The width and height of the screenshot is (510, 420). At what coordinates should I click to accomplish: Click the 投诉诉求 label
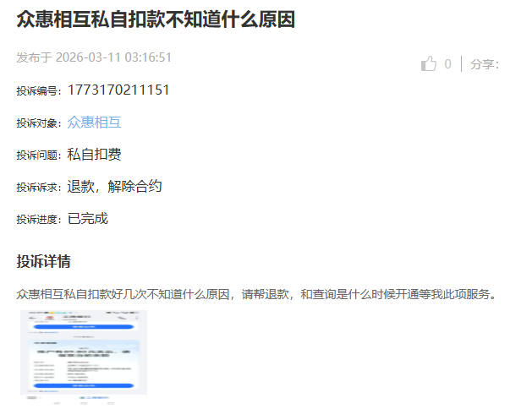pyautogui.click(x=39, y=187)
